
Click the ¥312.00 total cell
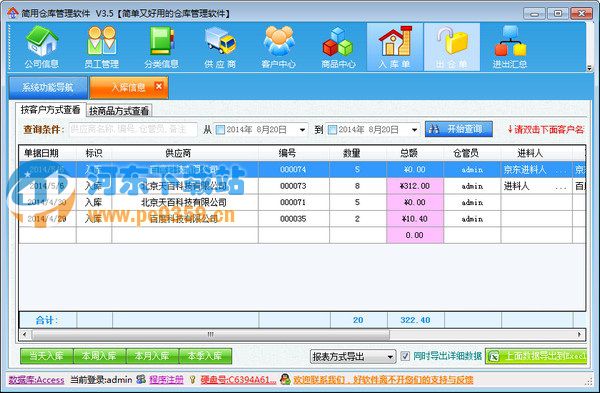pyautogui.click(x=415, y=186)
